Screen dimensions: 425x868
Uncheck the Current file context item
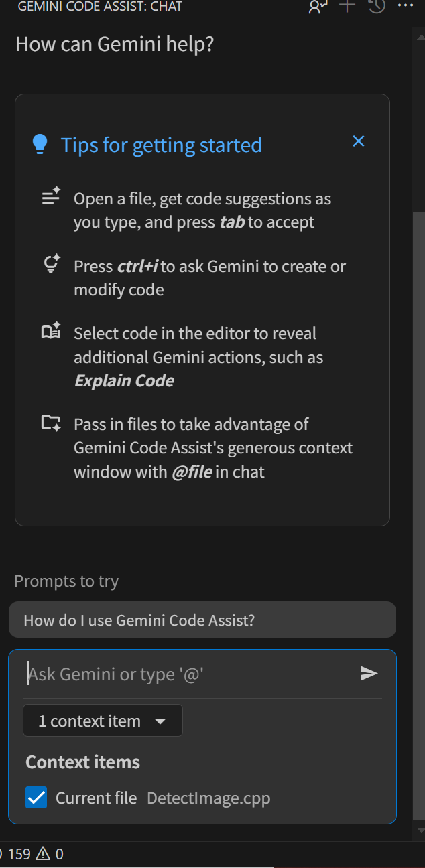(36, 798)
